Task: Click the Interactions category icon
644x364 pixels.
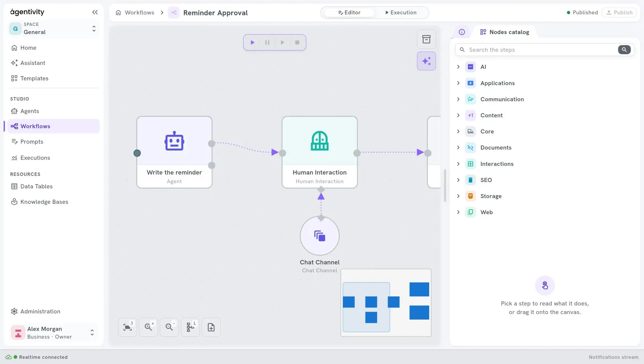Action: pos(471,164)
